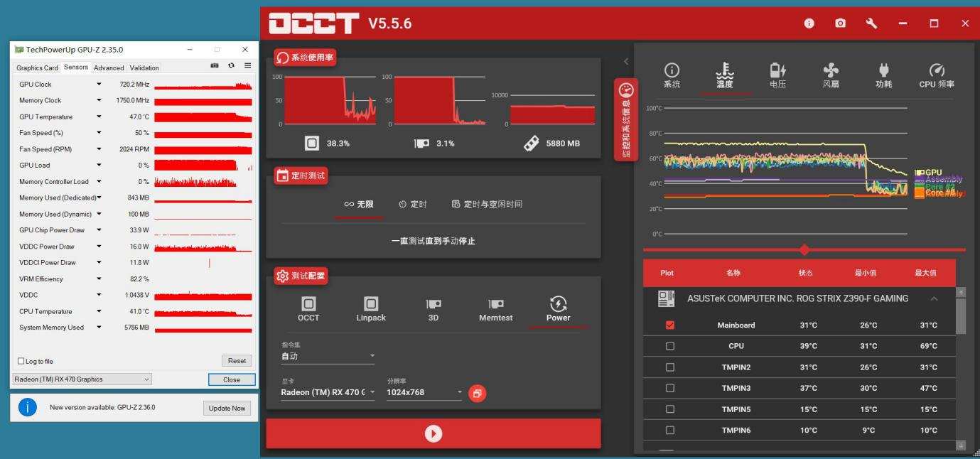Collapse monitoring panel with left chevron arrow
The image size is (980, 459).
pyautogui.click(x=626, y=62)
